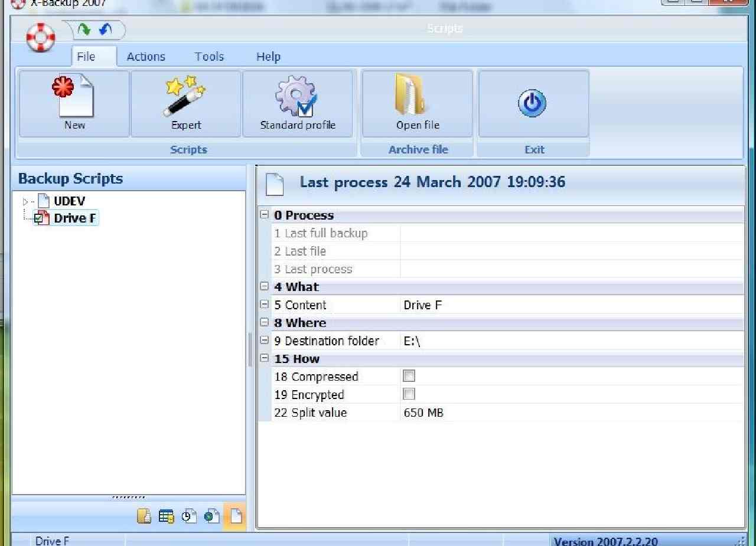
Task: Open the Help ribbon tab
Action: coord(268,57)
